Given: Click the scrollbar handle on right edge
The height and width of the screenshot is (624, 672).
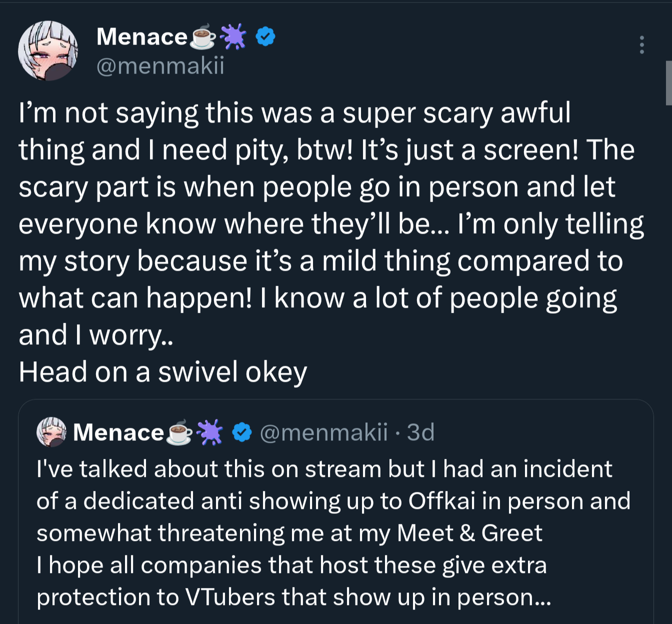Looking at the screenshot, I should point(668,83).
